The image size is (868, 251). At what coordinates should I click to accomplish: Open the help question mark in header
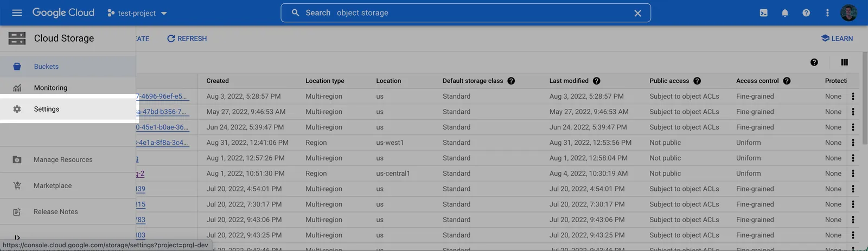(x=806, y=12)
